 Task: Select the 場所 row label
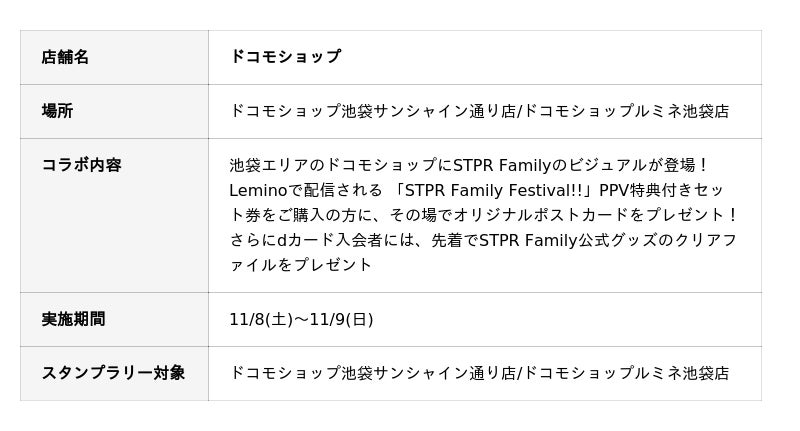(57, 111)
